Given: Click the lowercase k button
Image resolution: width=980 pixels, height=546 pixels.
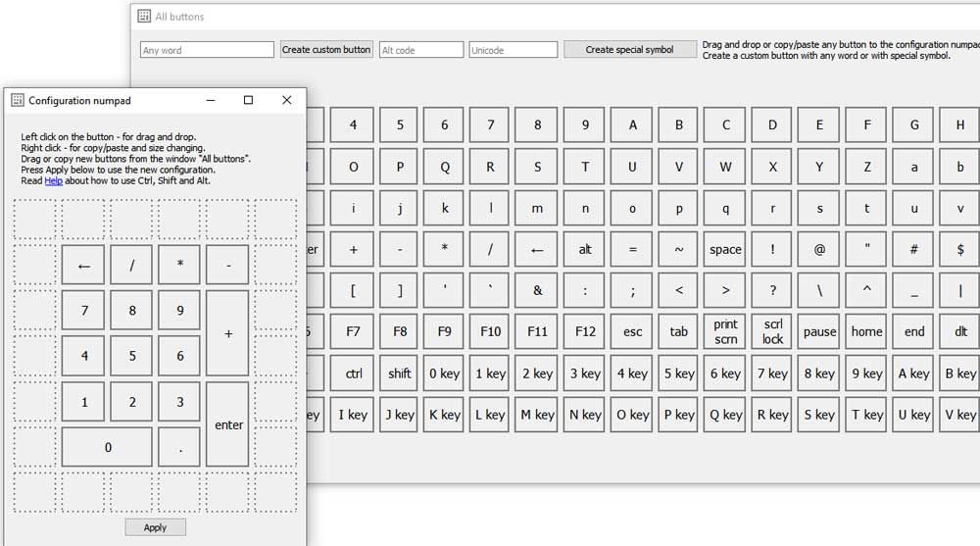Looking at the screenshot, I should point(444,208).
